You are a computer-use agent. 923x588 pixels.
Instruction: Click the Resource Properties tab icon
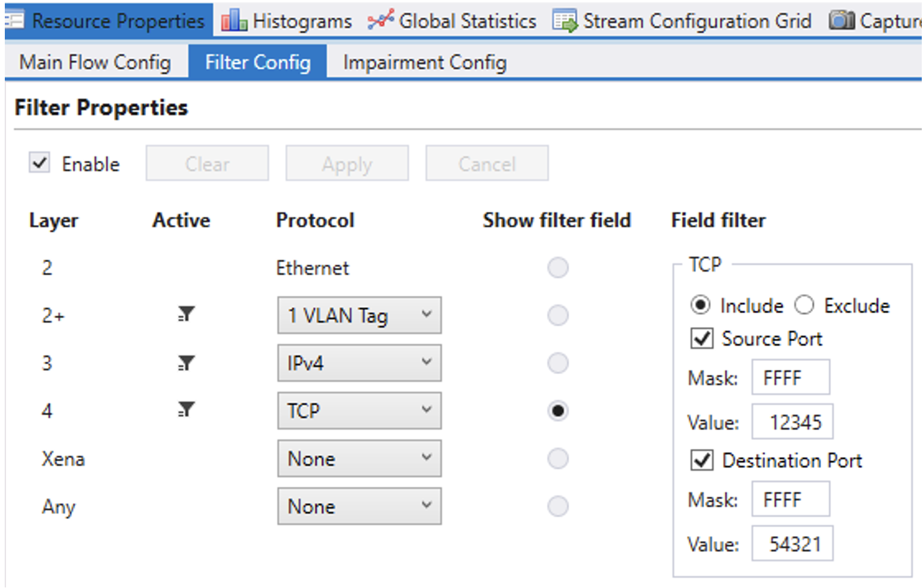[13, 20]
